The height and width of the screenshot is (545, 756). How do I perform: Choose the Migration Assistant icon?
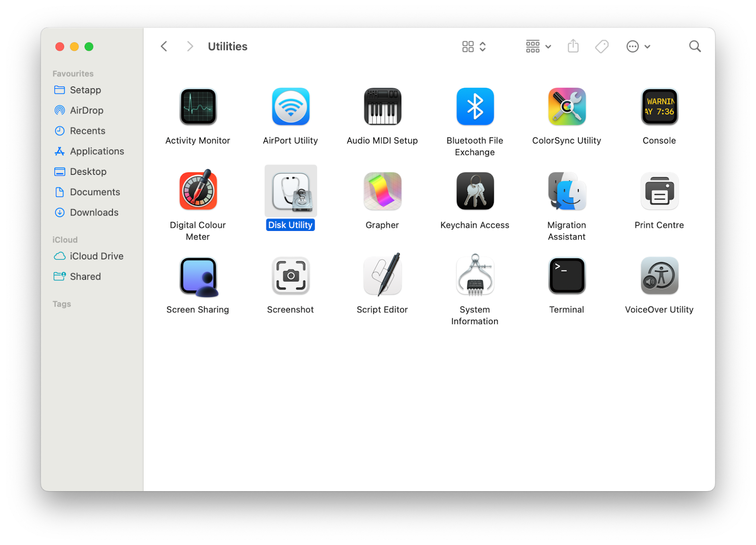(567, 191)
